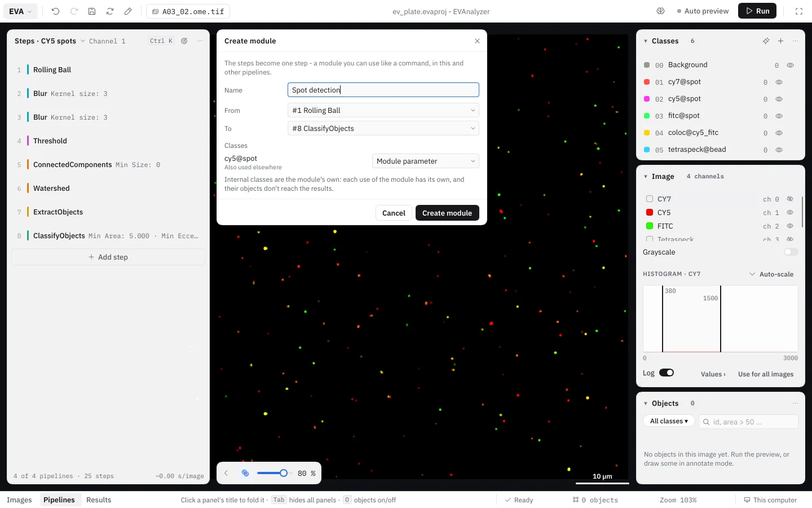This screenshot has height=508, width=812.
Task: Open the All classes filter dropdown
Action: pyautogui.click(x=669, y=422)
